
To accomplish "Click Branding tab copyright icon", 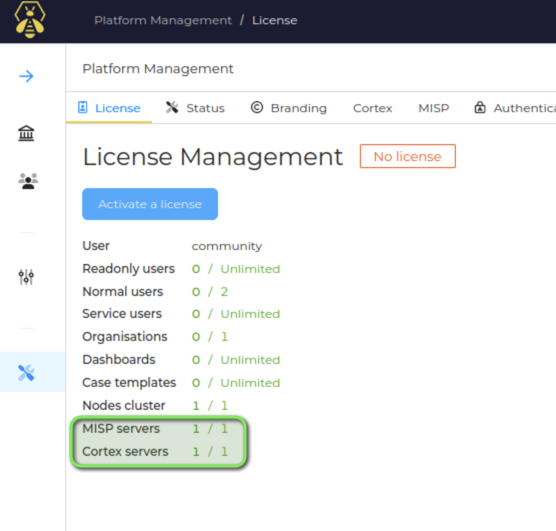I will [257, 107].
